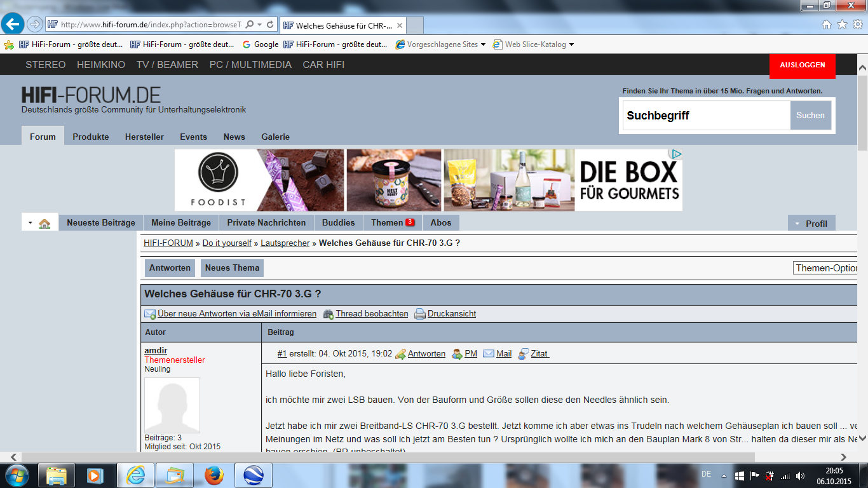
Task: Click the Druckansicht printer icon
Action: tap(419, 314)
